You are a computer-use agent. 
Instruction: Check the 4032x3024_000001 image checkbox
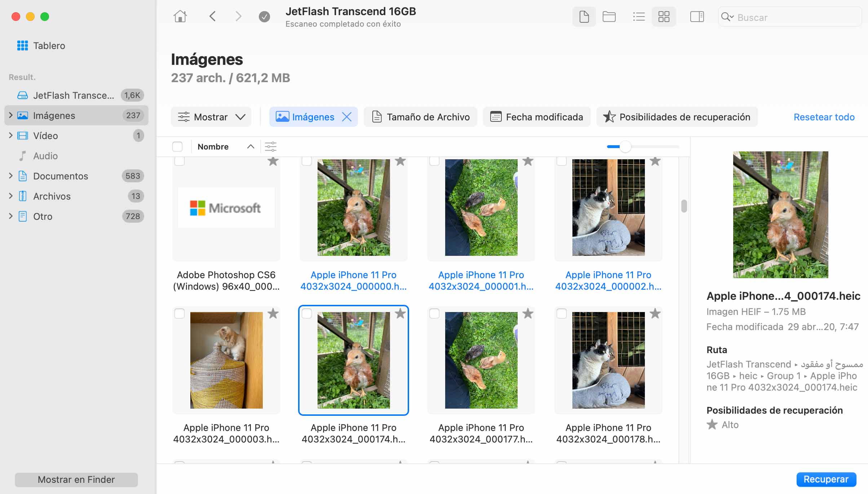coord(434,161)
